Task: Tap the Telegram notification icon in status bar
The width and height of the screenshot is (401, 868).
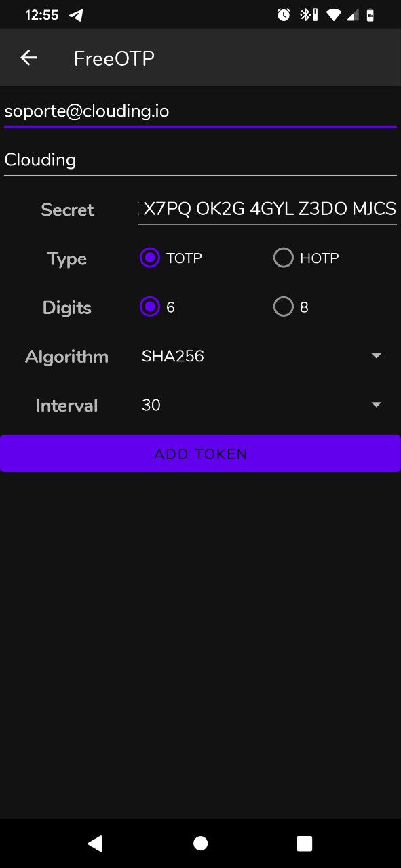Action: (76, 15)
